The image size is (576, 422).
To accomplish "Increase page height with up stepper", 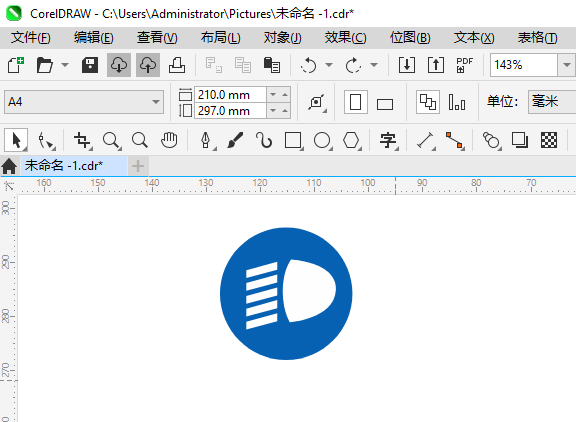I will (x=285, y=111).
